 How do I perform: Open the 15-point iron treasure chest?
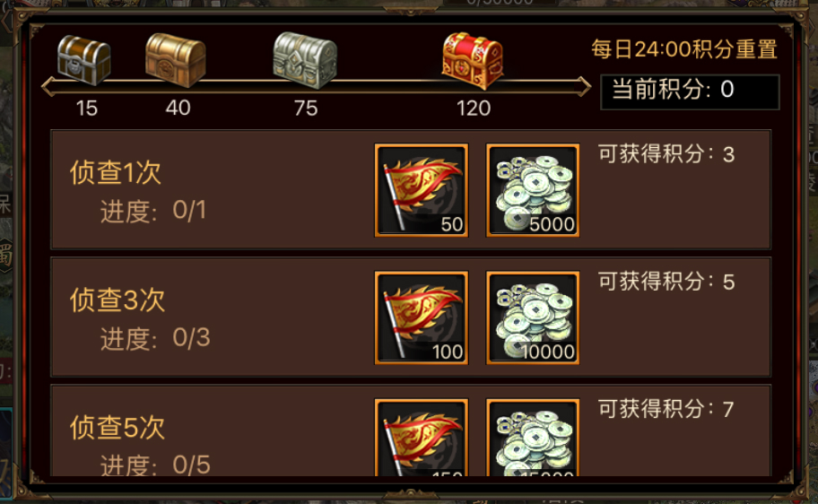(x=84, y=60)
